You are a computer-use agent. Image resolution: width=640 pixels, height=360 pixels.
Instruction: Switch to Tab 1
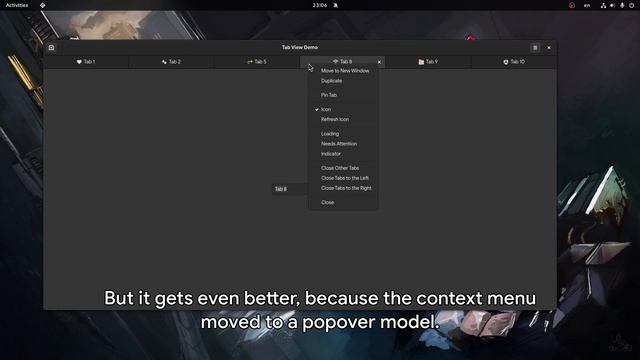click(x=86, y=62)
